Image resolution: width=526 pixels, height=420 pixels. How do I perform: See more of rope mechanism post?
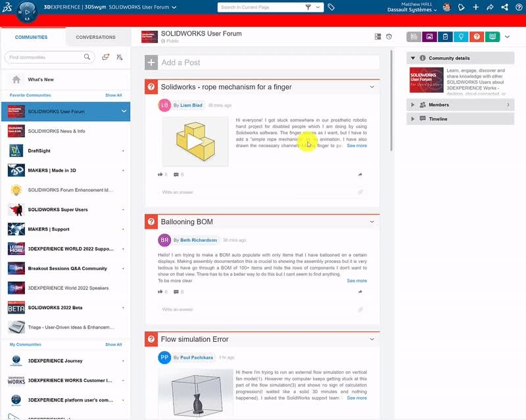(356, 146)
